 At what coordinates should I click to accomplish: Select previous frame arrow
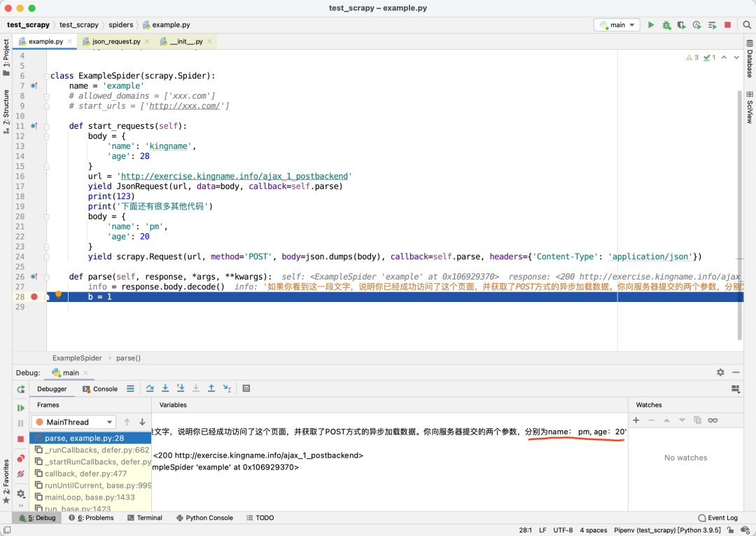pos(127,422)
